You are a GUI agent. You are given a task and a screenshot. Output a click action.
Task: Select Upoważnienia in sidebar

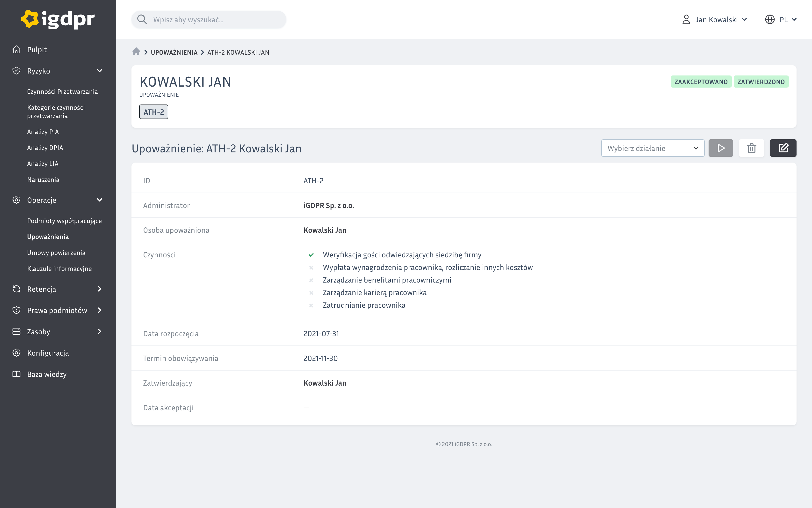48,237
